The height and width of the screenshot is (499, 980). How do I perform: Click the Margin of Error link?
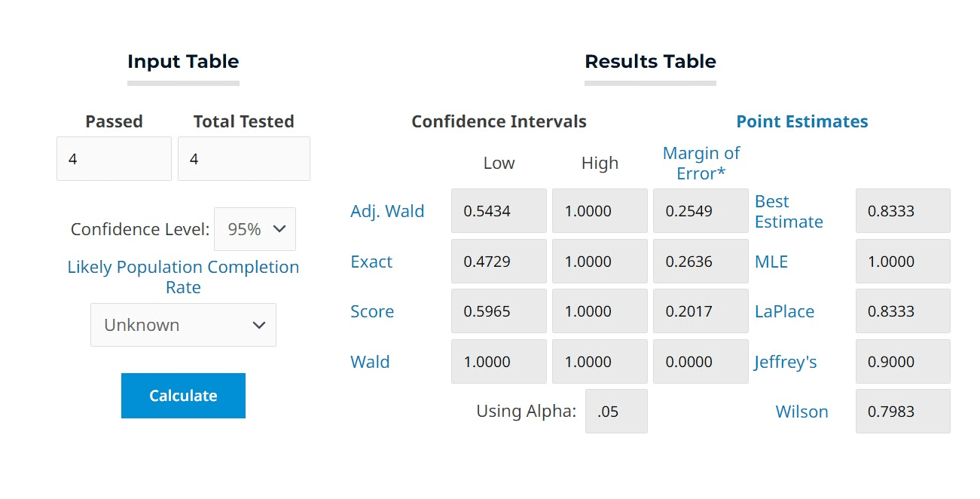(x=701, y=163)
